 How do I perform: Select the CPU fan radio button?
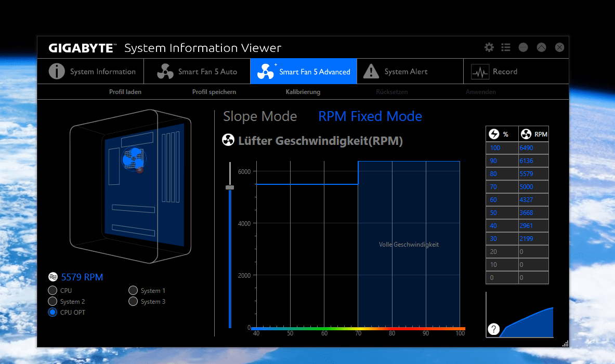click(53, 290)
